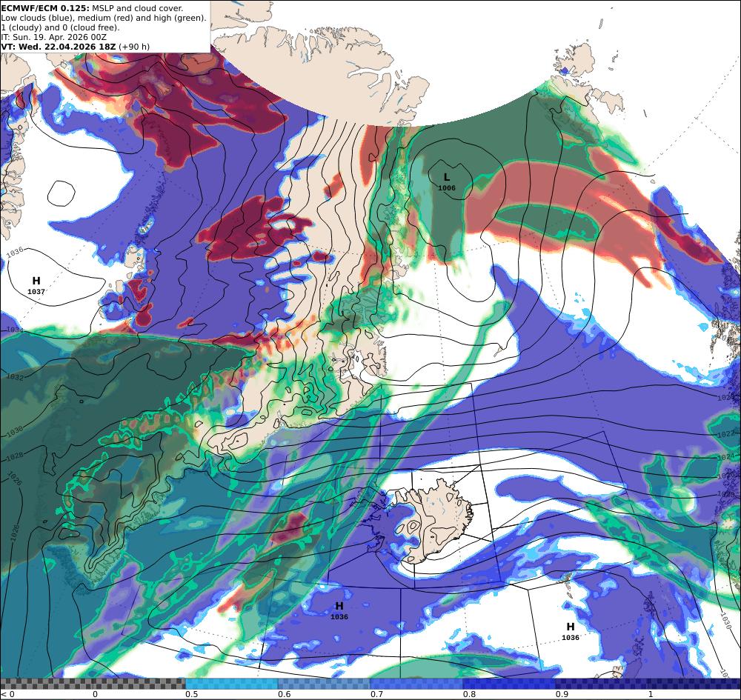Pick the 0.8 to 0.9 colorbar segment
The image size is (741, 700).
point(510,684)
